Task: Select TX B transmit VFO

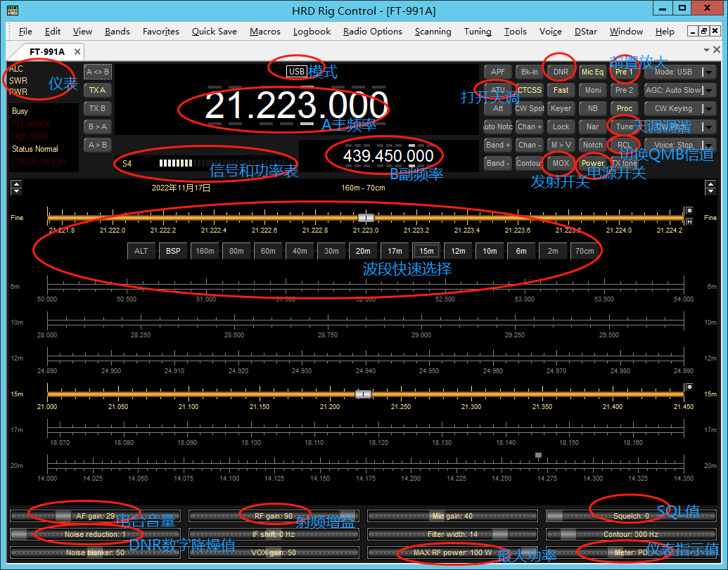Action: 98,108
